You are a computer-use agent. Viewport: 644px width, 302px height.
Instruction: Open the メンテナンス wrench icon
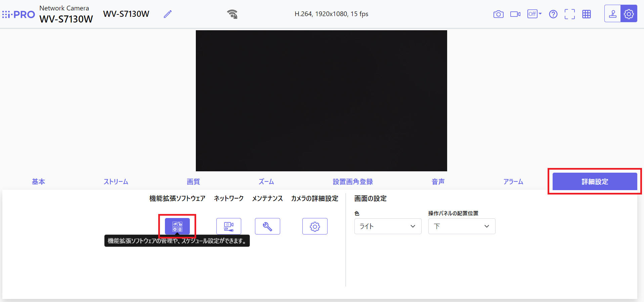pyautogui.click(x=267, y=226)
